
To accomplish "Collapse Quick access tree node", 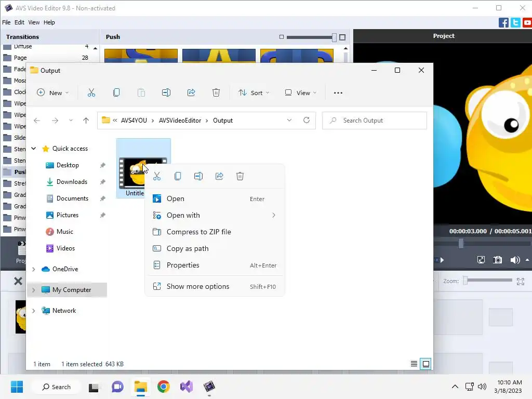I will 34,148.
